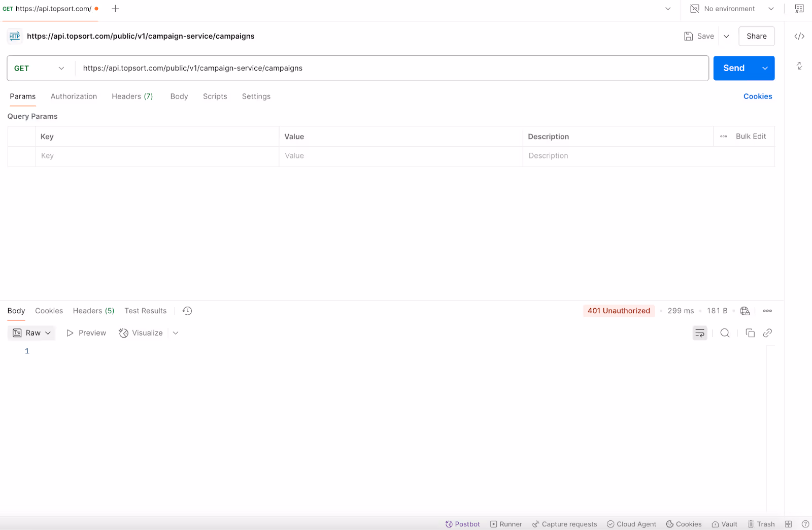This screenshot has height=530, width=812.
Task: Open the request Body tab
Action: pos(179,96)
